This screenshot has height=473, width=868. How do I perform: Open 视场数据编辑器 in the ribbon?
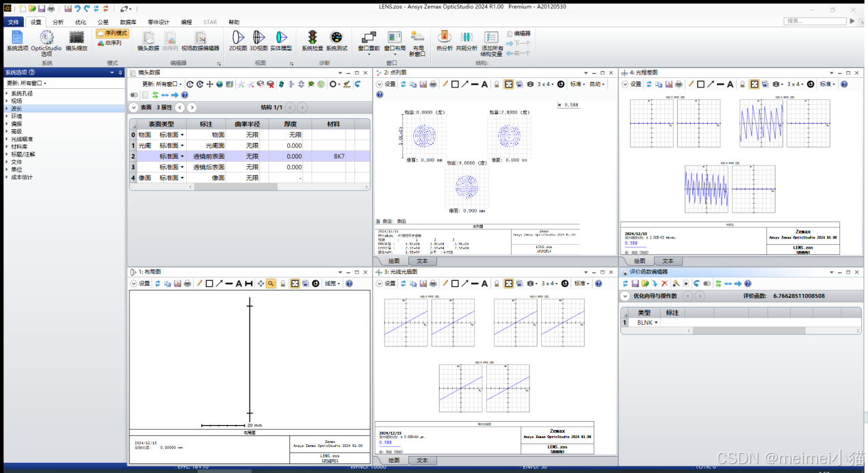click(200, 41)
